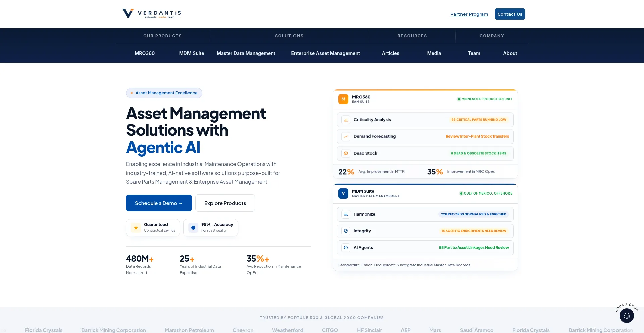Click the Asset Management Excellence badge
The image size is (644, 333).
click(164, 93)
